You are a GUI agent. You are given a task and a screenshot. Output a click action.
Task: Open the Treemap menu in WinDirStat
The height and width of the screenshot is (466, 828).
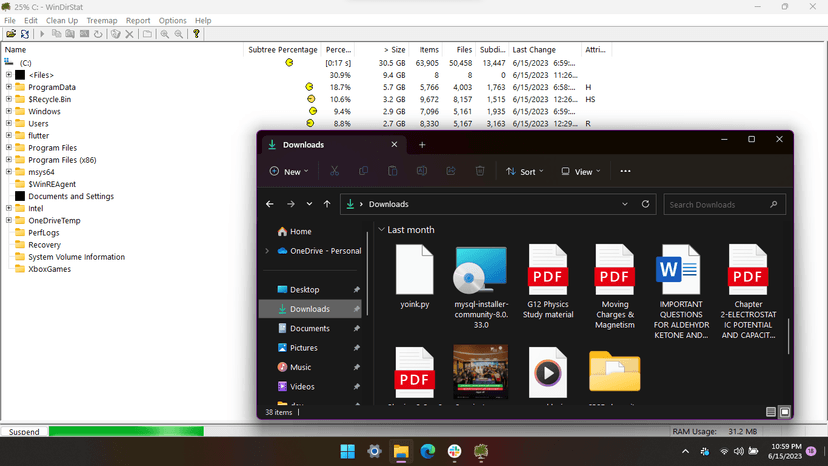(101, 20)
